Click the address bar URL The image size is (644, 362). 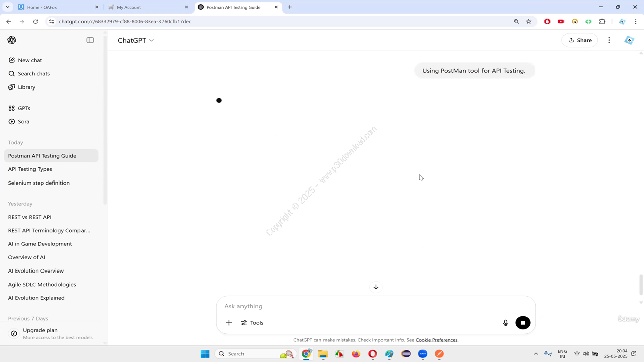[x=125, y=22]
